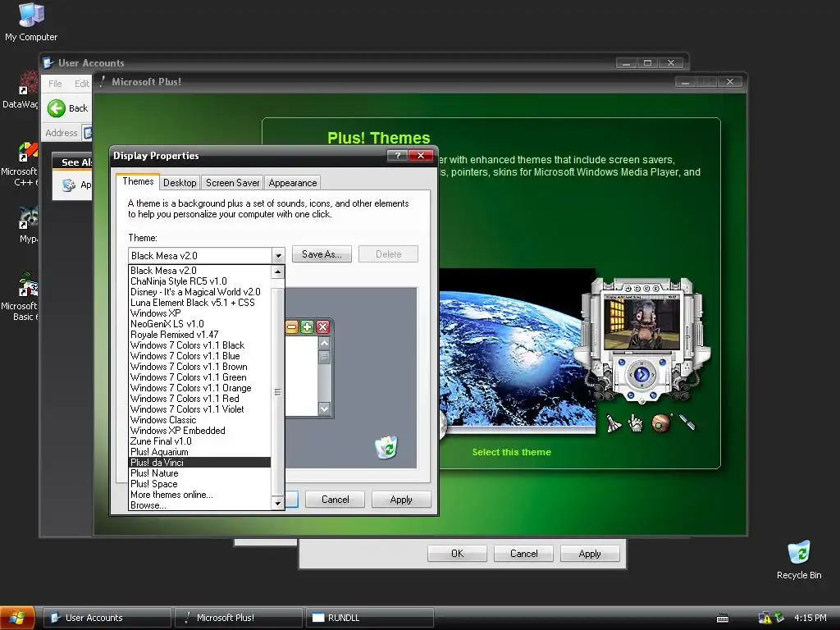The height and width of the screenshot is (630, 840).
Task: Click the Select this theme link
Action: tap(512, 452)
